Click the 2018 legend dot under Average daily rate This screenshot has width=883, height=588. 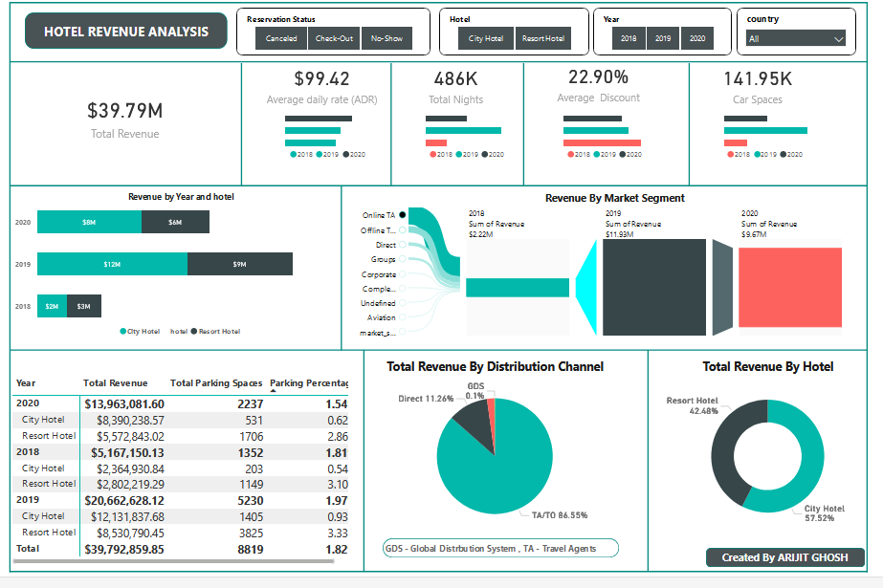click(x=294, y=154)
